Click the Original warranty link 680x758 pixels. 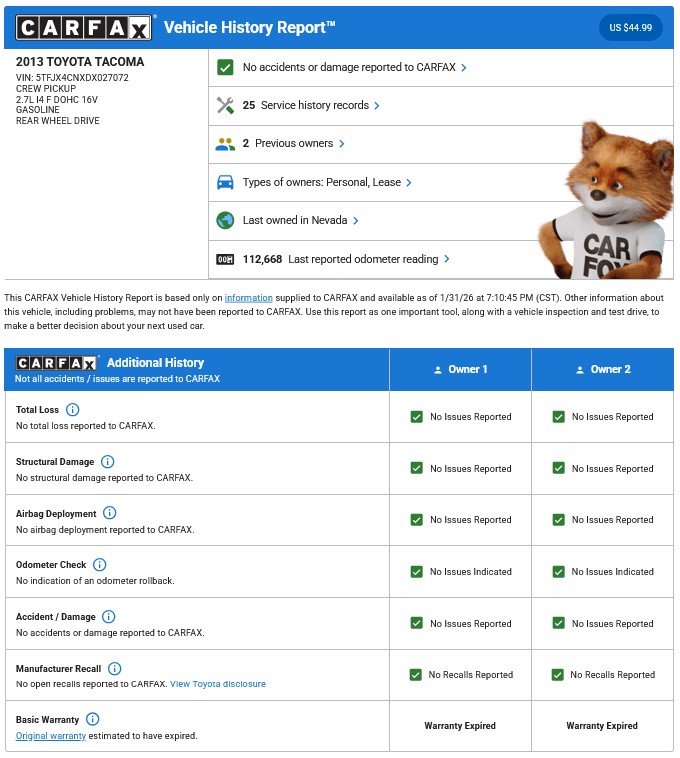click(x=51, y=736)
